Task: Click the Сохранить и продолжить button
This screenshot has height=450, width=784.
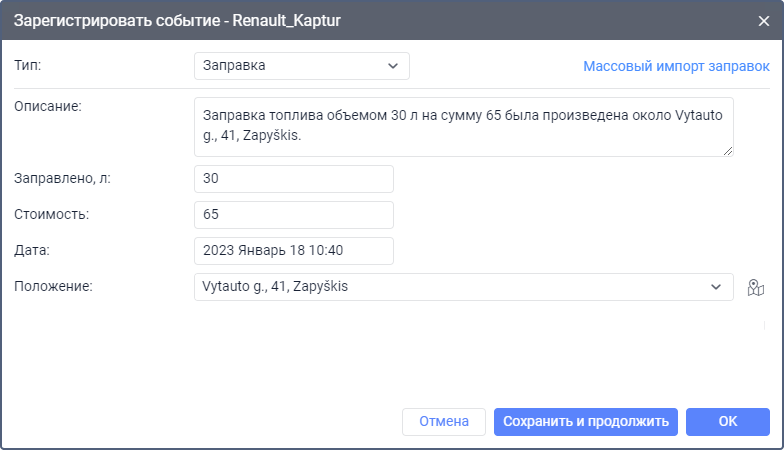Action: 586,422
